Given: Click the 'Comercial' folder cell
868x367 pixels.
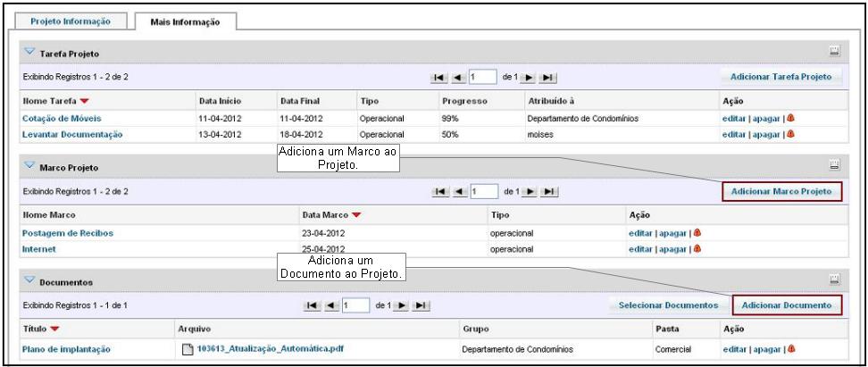Looking at the screenshot, I should click(x=672, y=350).
